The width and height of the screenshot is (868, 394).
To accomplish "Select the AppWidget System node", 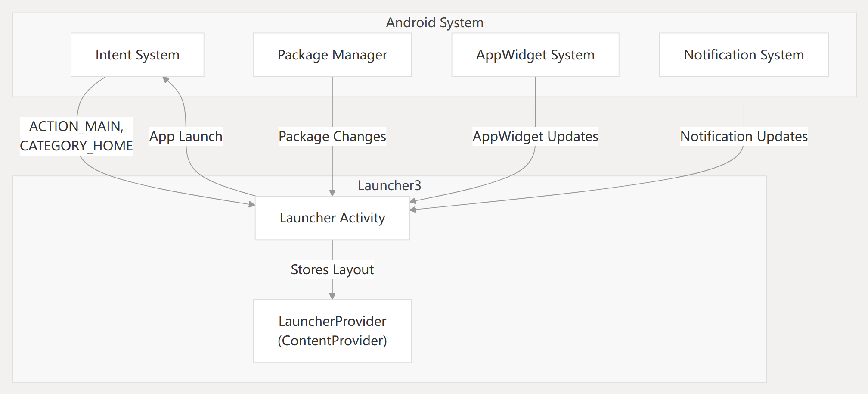I will point(535,55).
